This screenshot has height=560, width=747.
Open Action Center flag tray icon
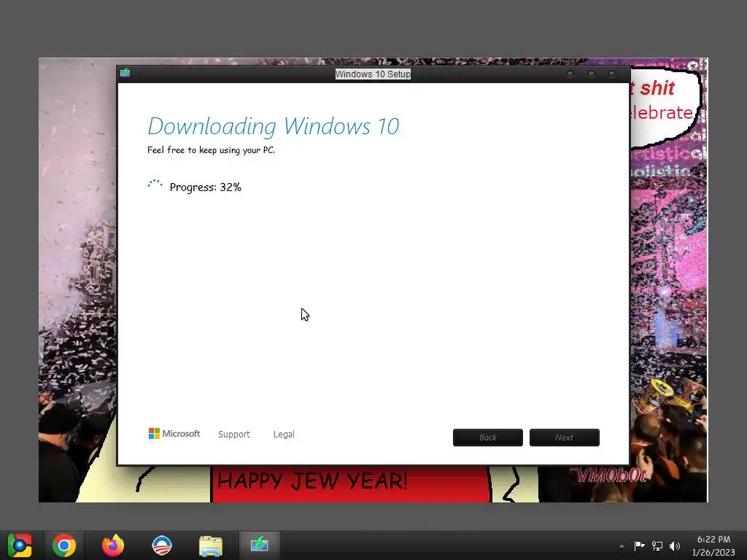(x=639, y=545)
